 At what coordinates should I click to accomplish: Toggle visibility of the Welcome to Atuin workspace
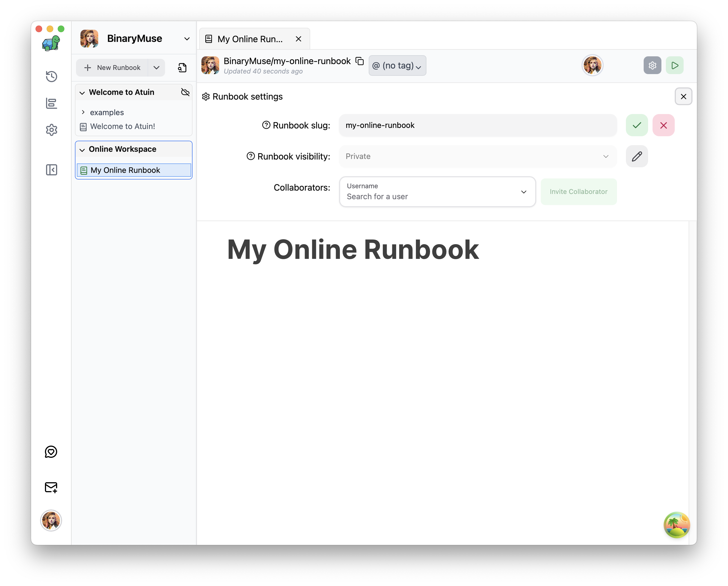click(x=185, y=92)
